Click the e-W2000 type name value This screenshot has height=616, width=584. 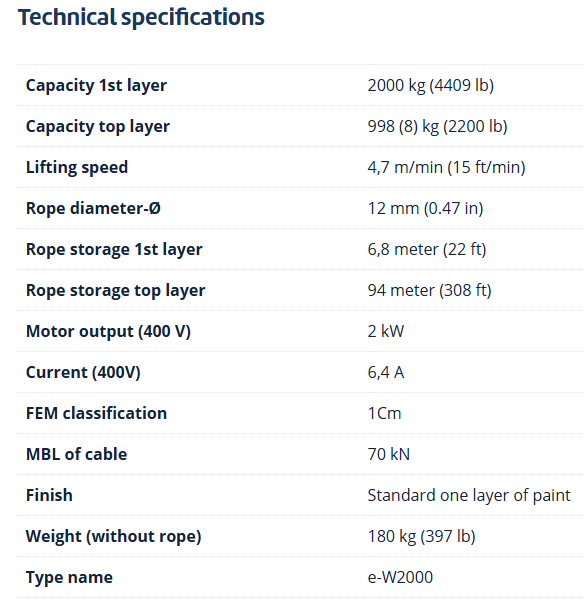[400, 578]
